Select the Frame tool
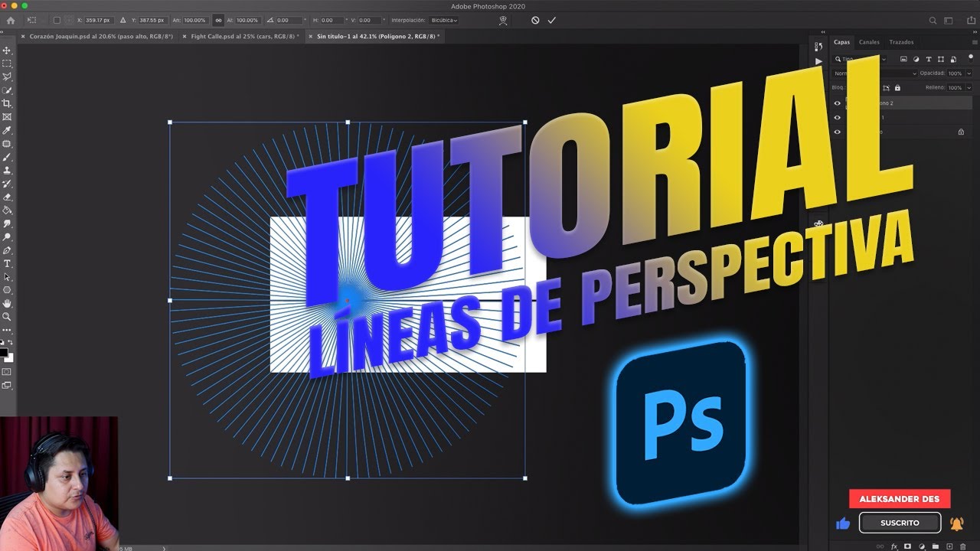This screenshot has width=980, height=551. click(7, 117)
